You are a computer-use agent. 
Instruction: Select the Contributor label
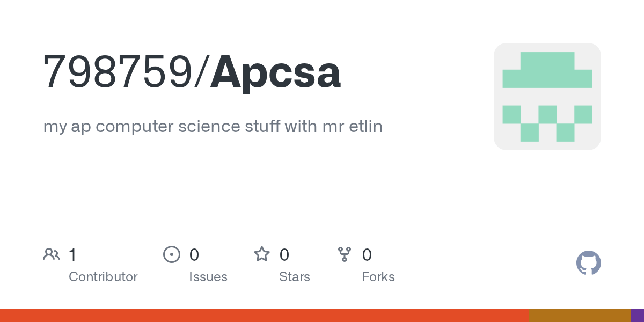(x=103, y=277)
